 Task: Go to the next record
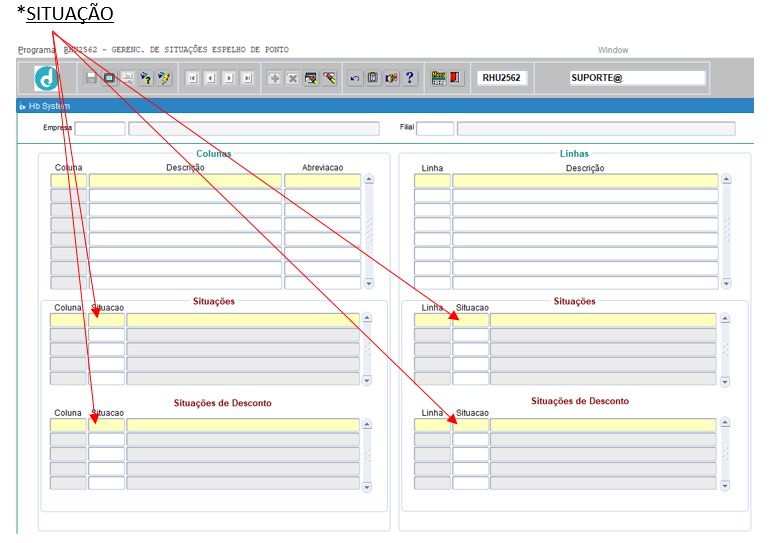coord(229,78)
